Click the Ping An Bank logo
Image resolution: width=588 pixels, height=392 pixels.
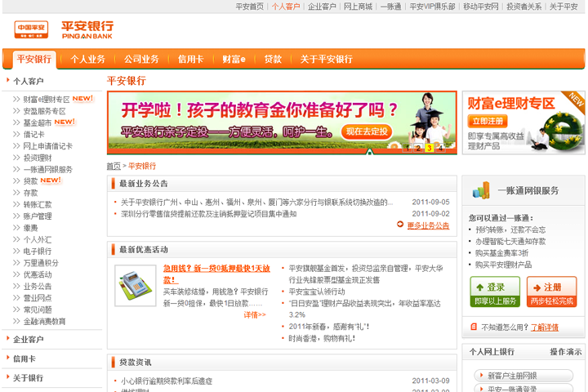click(x=64, y=30)
